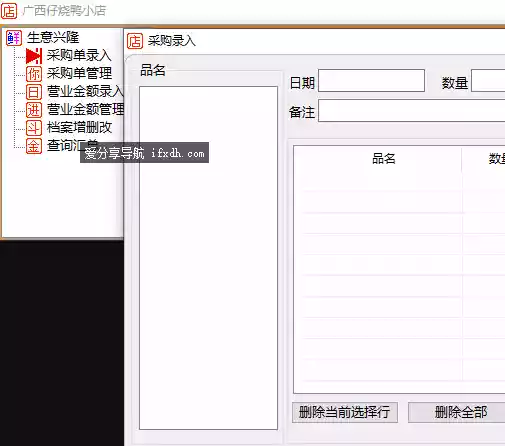
Task: Click the 进 icon for 营业金额管理
Action: pyautogui.click(x=34, y=110)
